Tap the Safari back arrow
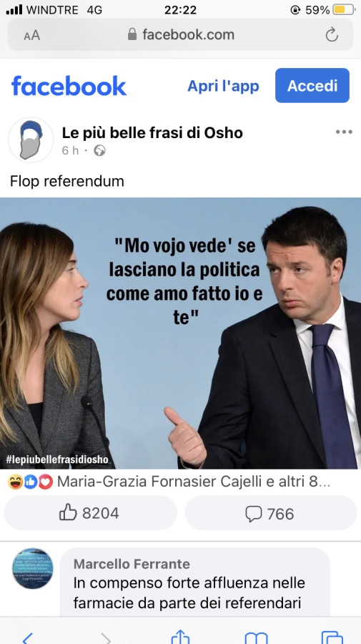Screen dimensions: 361x644 27,638
